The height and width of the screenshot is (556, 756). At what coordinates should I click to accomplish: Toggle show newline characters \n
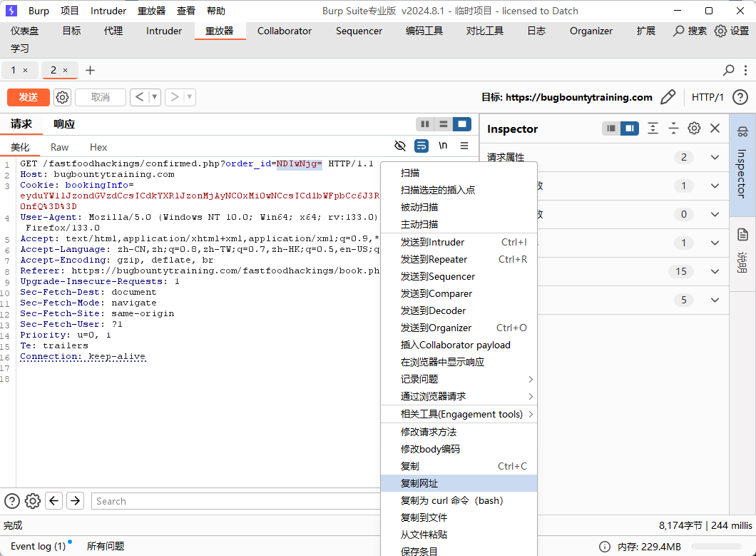pos(443,146)
